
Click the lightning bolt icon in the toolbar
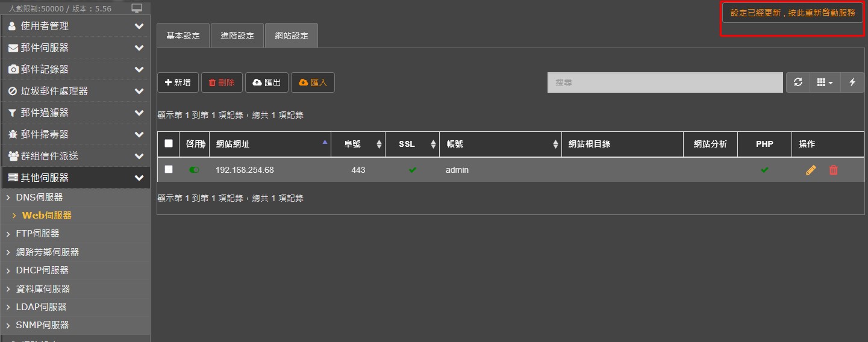(852, 82)
